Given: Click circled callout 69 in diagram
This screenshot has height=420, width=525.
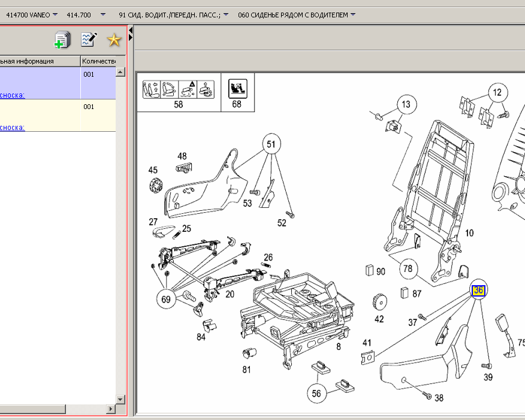Looking at the screenshot, I should click(167, 298).
